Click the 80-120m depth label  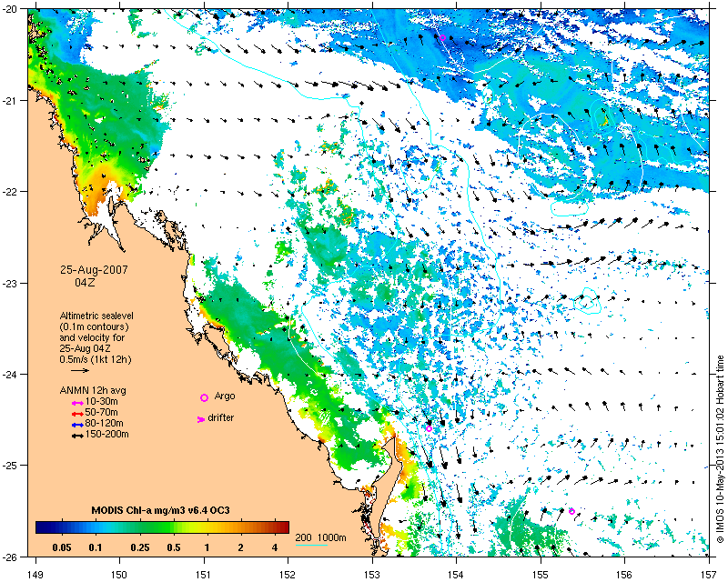point(104,423)
